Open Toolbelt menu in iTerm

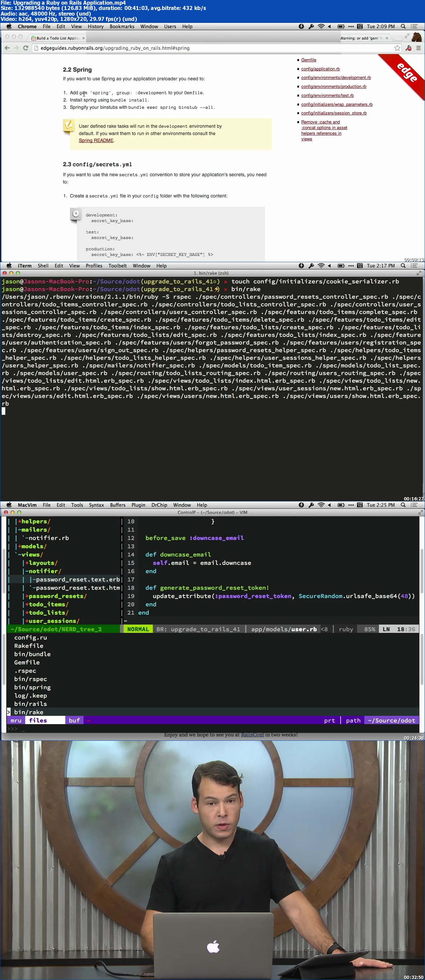tap(117, 265)
